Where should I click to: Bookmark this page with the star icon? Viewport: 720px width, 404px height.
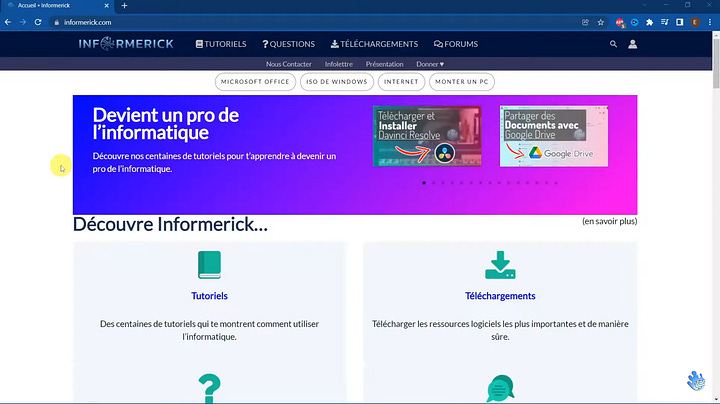601,22
